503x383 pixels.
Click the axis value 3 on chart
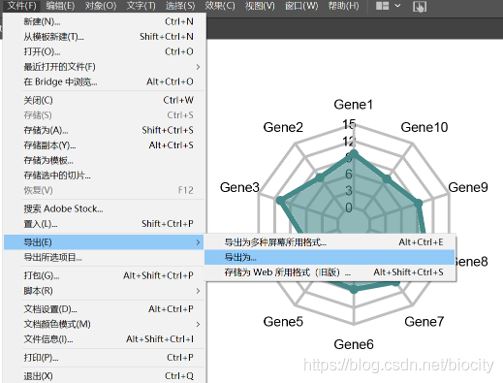tap(349, 191)
